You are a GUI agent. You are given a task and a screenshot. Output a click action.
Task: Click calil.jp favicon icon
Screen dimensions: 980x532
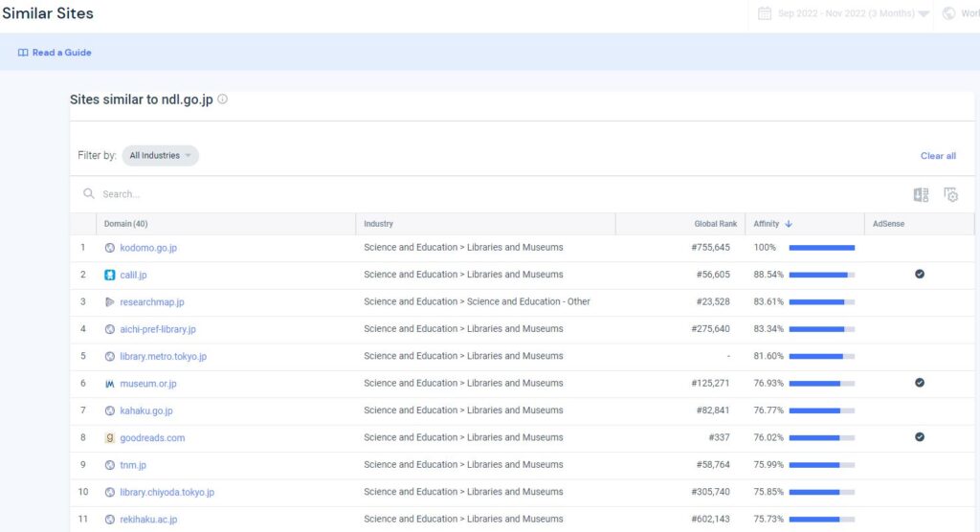(x=110, y=275)
